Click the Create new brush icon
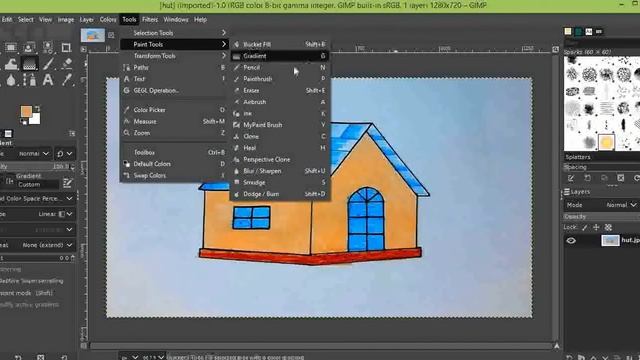Viewport: 640px width, 360px height. 587,178
